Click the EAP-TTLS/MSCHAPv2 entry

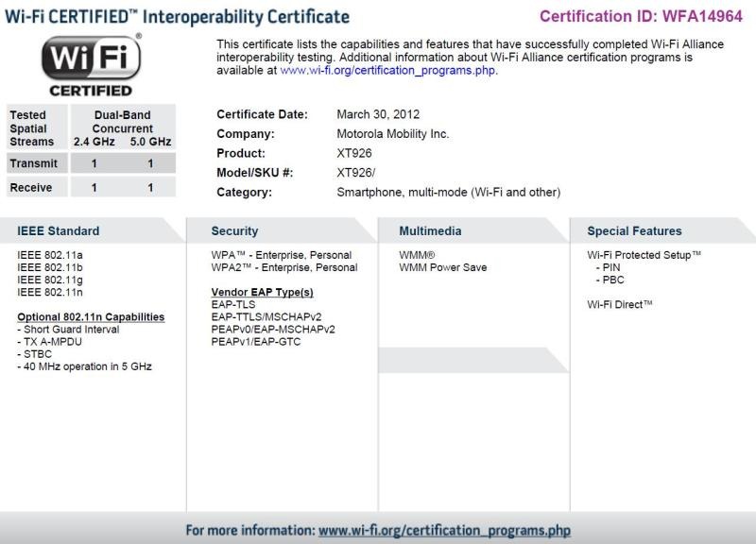(266, 317)
